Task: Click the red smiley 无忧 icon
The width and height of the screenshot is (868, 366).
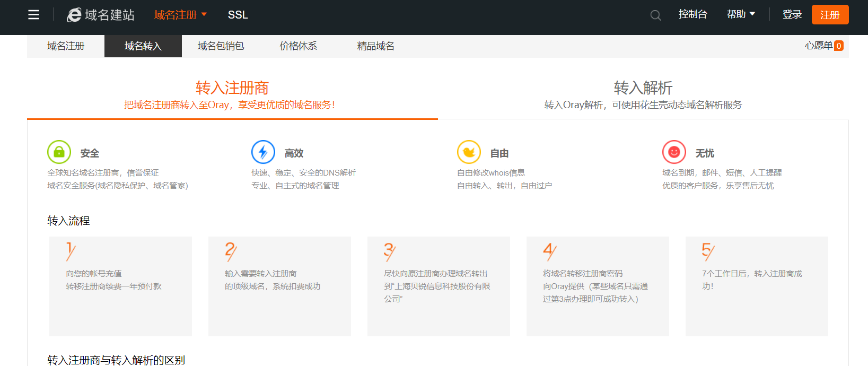Action: (674, 152)
